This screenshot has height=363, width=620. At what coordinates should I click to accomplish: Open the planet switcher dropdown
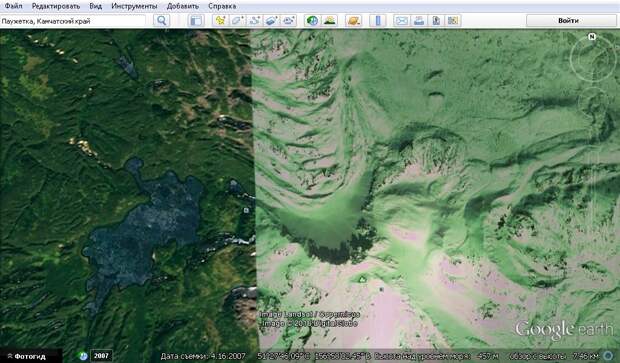point(353,21)
